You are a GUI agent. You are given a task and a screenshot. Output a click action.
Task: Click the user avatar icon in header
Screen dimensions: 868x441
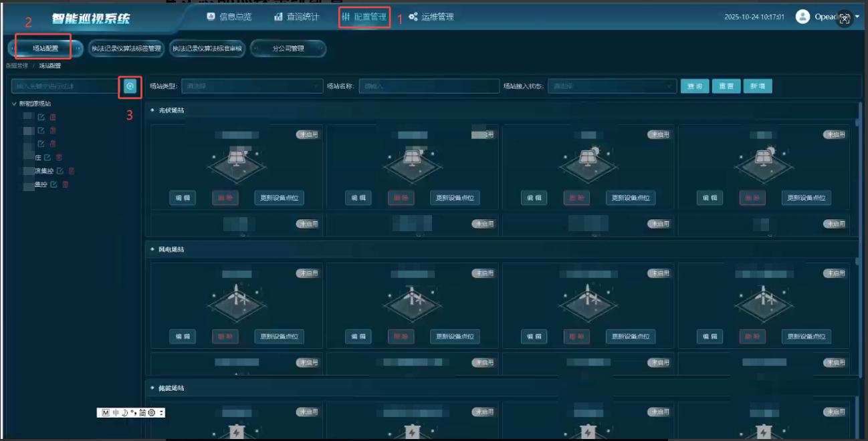click(x=802, y=17)
